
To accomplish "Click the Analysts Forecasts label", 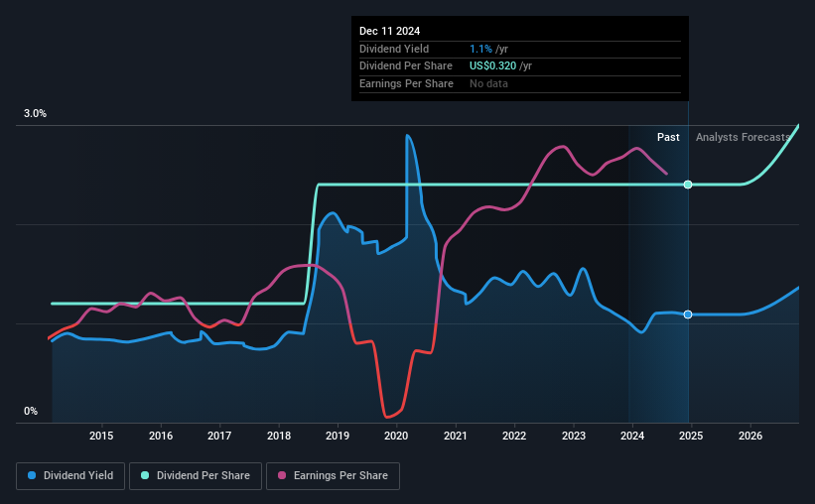I will (743, 137).
